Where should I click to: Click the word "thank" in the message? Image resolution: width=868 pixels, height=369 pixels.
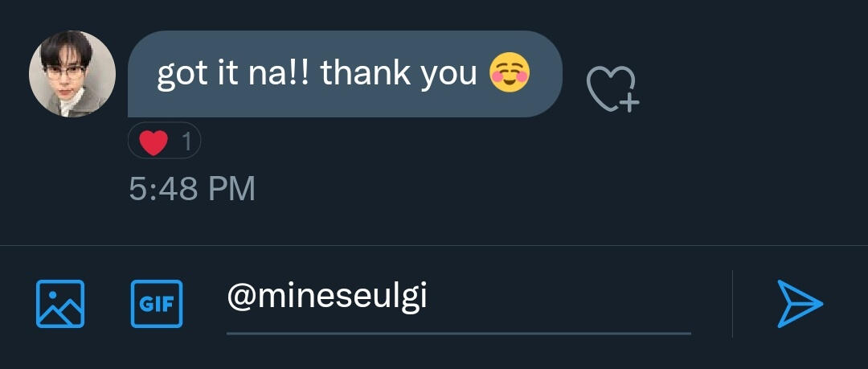(366, 72)
